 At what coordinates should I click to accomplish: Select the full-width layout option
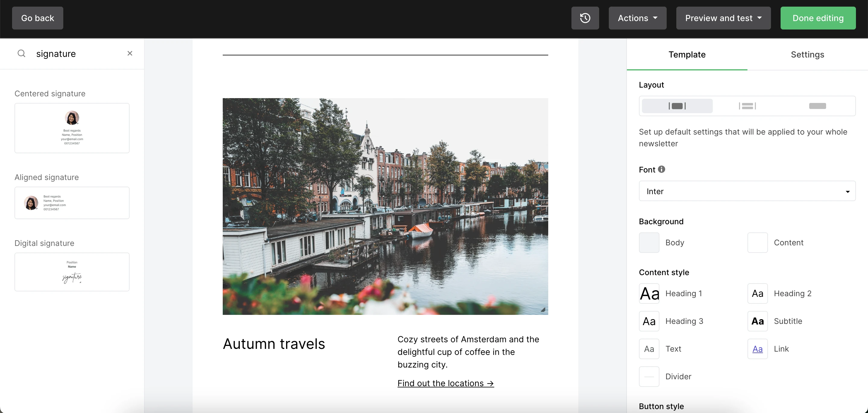coord(817,106)
